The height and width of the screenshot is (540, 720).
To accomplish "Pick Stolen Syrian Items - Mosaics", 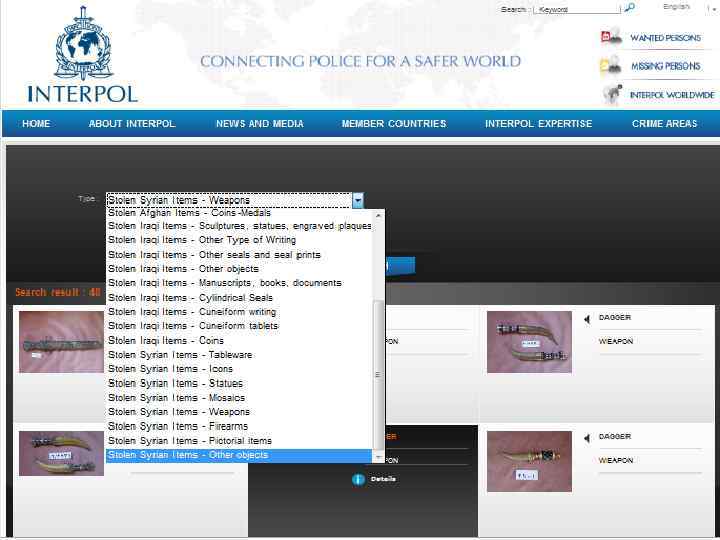I will click(239, 398).
